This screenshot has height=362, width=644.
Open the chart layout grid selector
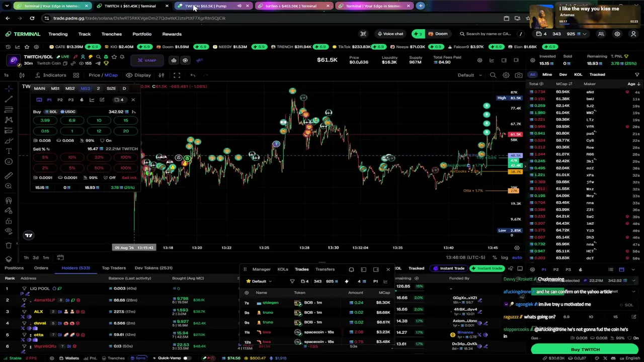[x=76, y=75]
